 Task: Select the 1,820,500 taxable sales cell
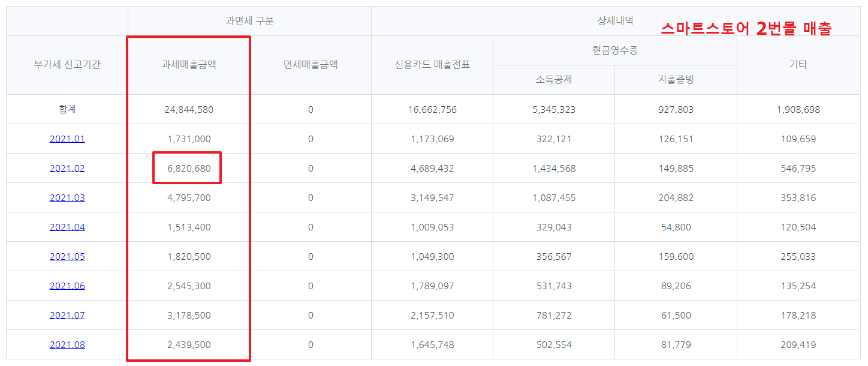189,257
